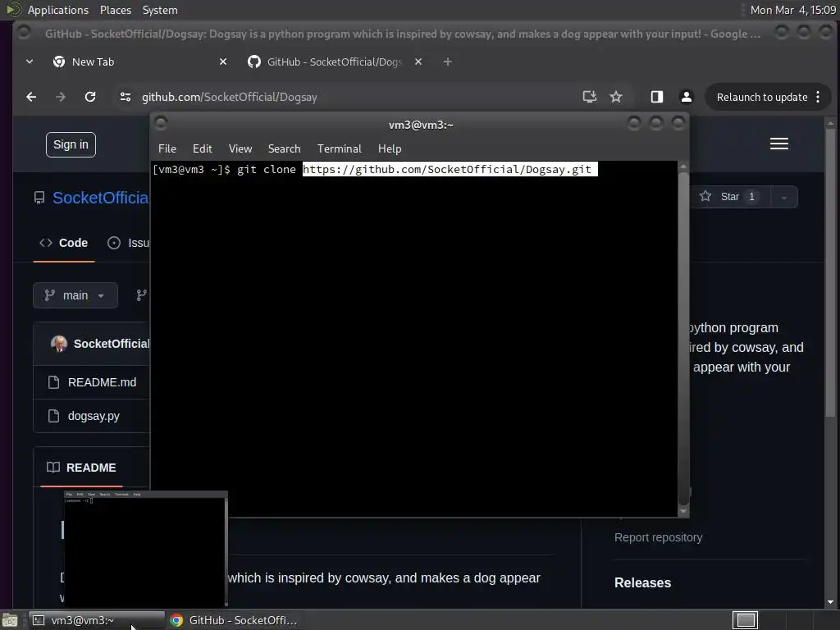This screenshot has width=840, height=630.
Task: Expand the Star lists dropdown
Action: pyautogui.click(x=783, y=197)
